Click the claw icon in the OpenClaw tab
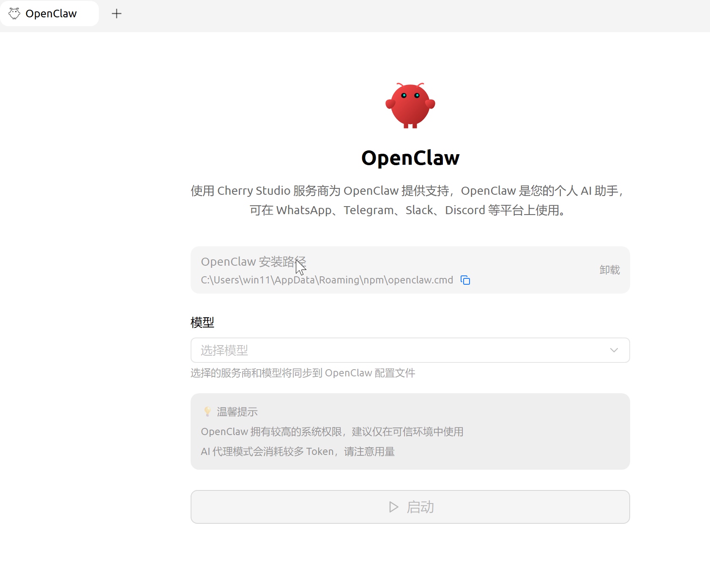The width and height of the screenshot is (710, 588). [14, 14]
